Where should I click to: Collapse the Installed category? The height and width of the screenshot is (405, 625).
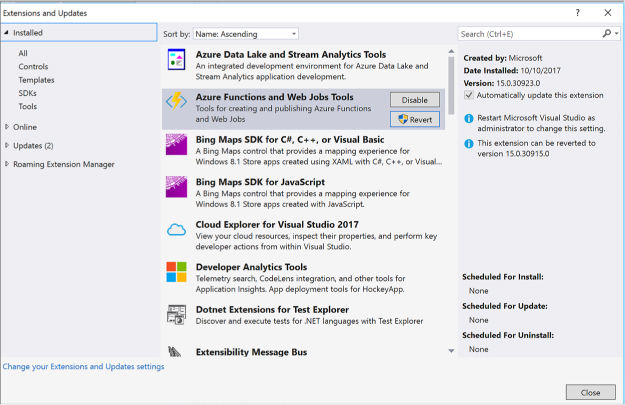(x=6, y=33)
